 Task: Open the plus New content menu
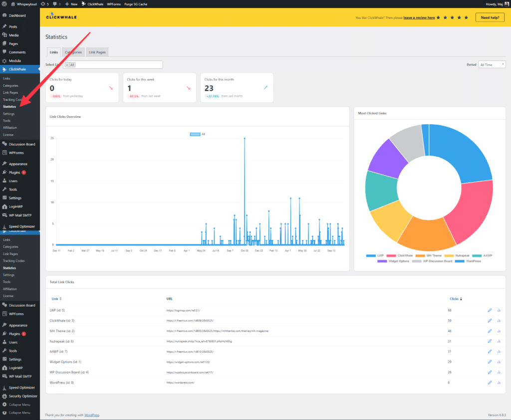(71, 4)
